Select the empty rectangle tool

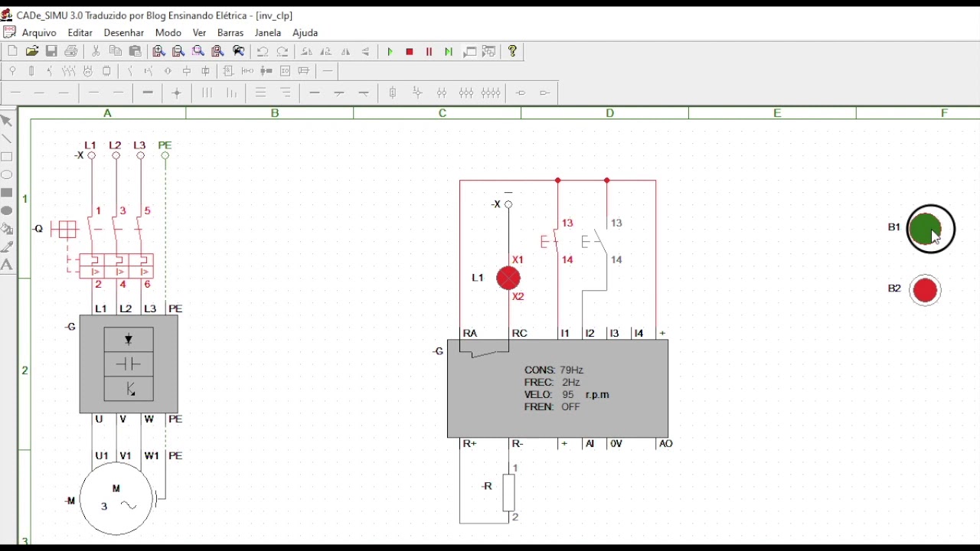point(7,157)
